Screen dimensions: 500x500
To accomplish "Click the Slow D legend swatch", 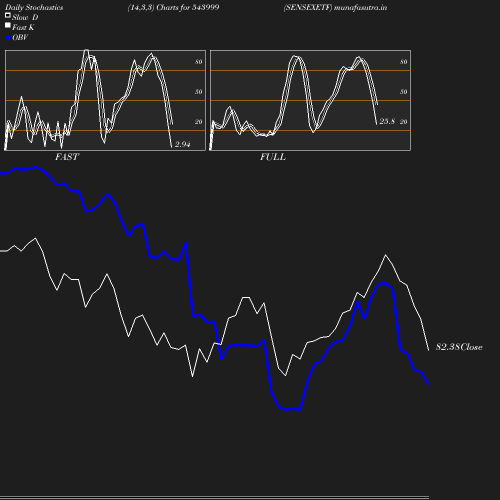I will [8, 15].
